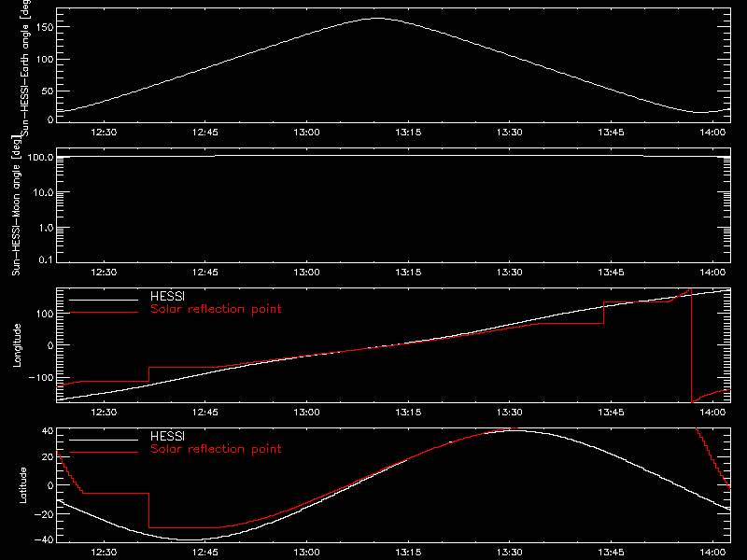The height and width of the screenshot is (560, 747).
Task: Click 0.1 tick on Moon angle axis
Action: point(46,259)
